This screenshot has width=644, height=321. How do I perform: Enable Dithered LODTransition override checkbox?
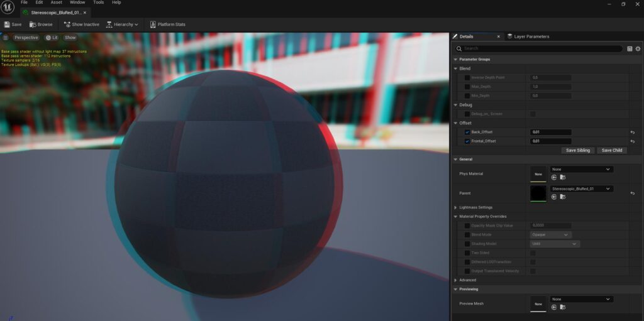pos(467,262)
